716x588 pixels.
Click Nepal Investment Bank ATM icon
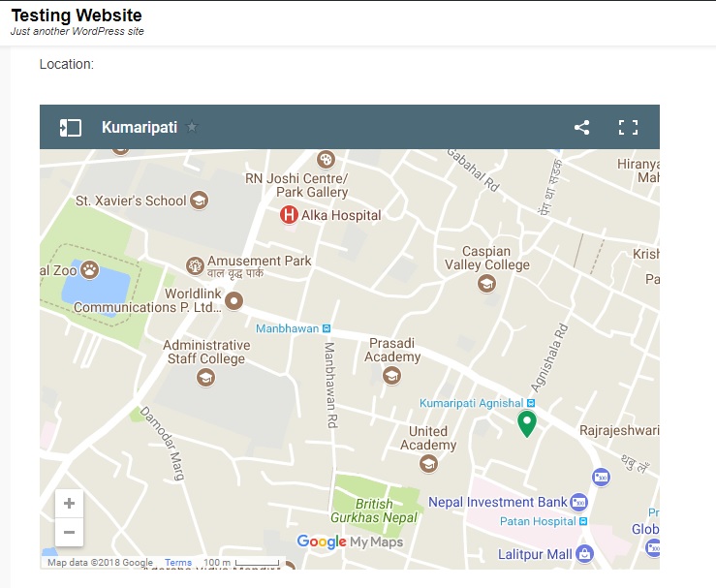[x=579, y=502]
